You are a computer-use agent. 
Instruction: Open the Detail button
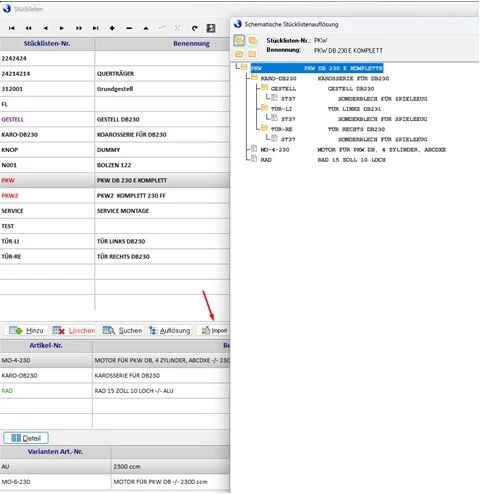click(x=26, y=438)
